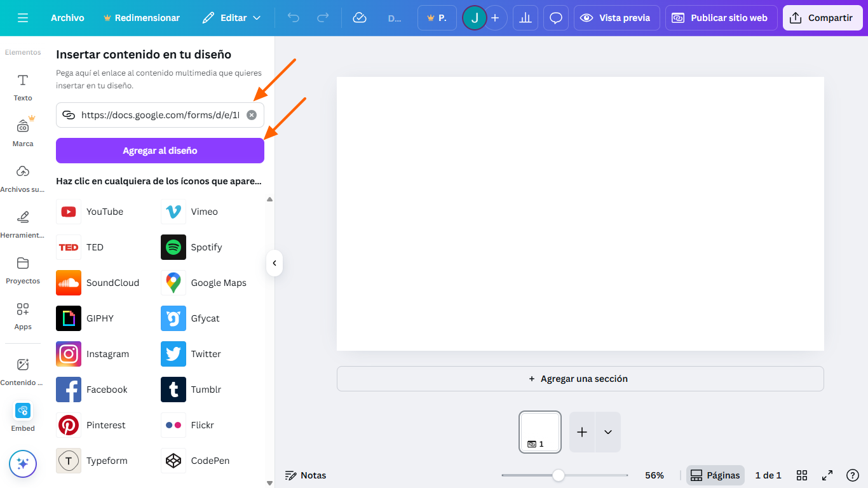
Task: Click the zoom slider handle
Action: [x=558, y=475]
